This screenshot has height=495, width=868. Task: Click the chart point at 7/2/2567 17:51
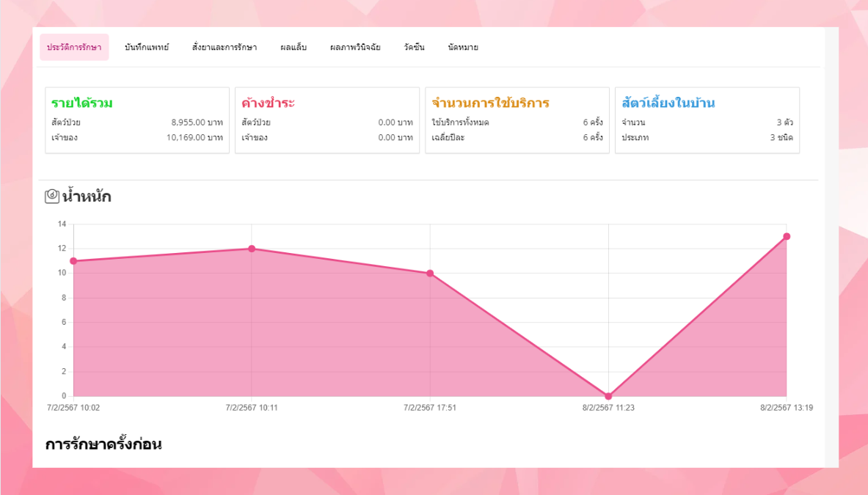[x=430, y=274]
